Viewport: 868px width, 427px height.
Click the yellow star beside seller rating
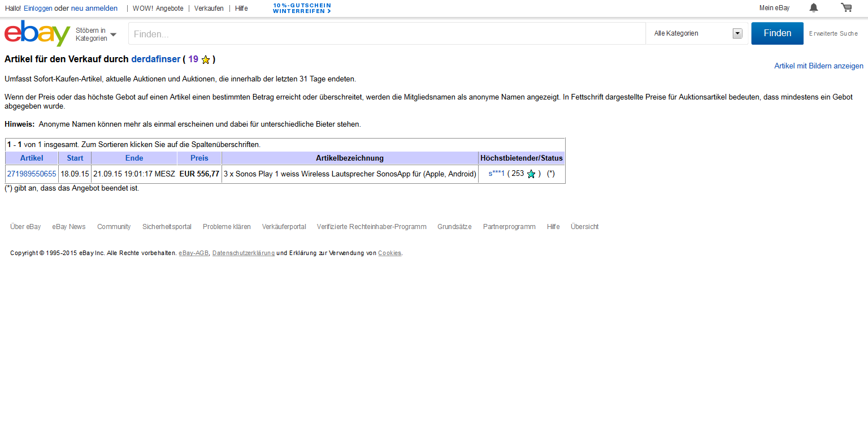coord(206,59)
